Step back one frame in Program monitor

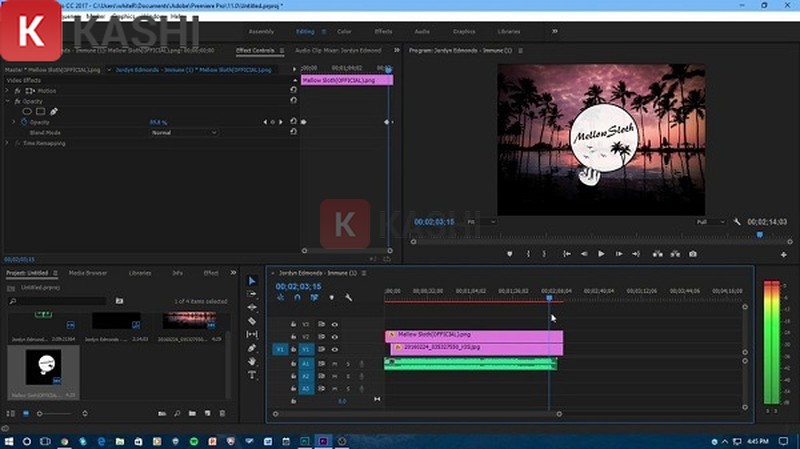pos(584,254)
